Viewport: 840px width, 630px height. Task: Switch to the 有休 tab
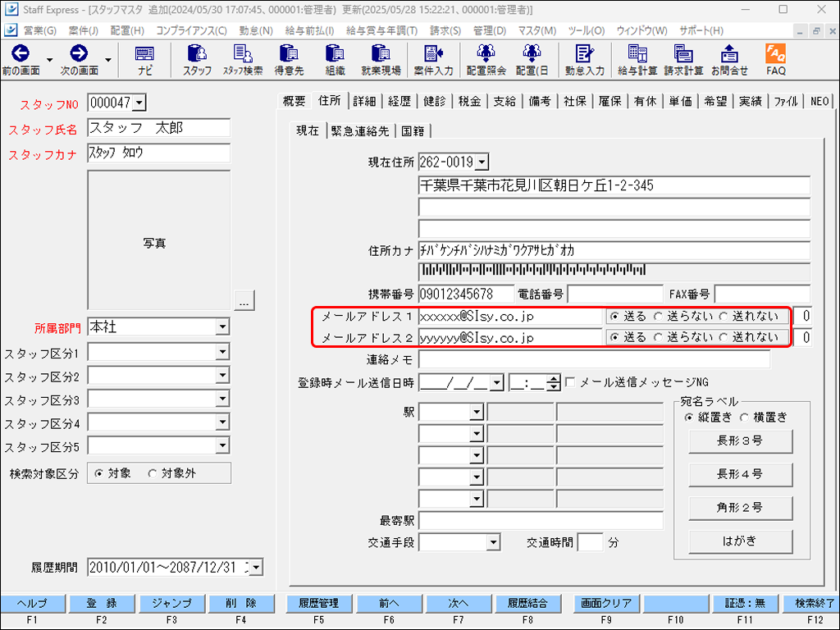coord(645,101)
